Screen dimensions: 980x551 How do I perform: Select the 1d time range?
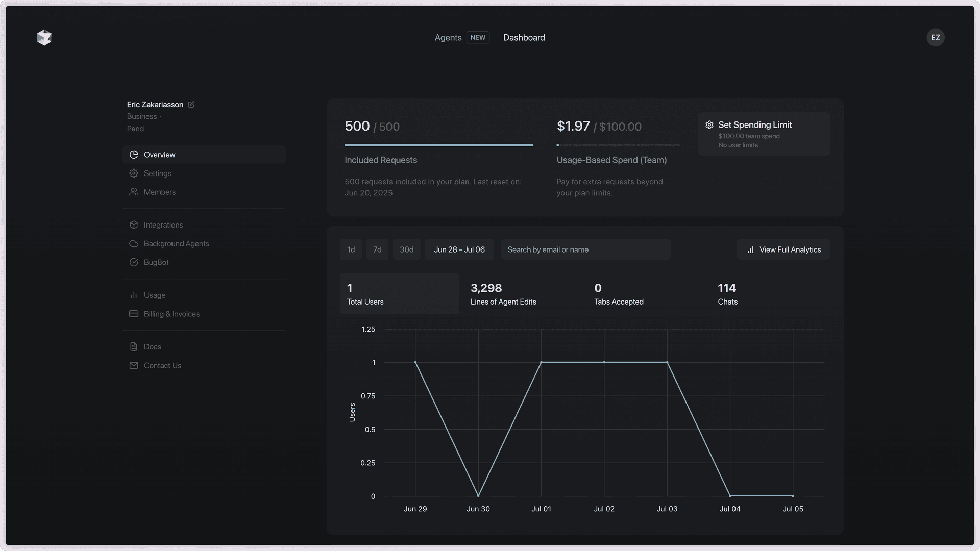351,249
